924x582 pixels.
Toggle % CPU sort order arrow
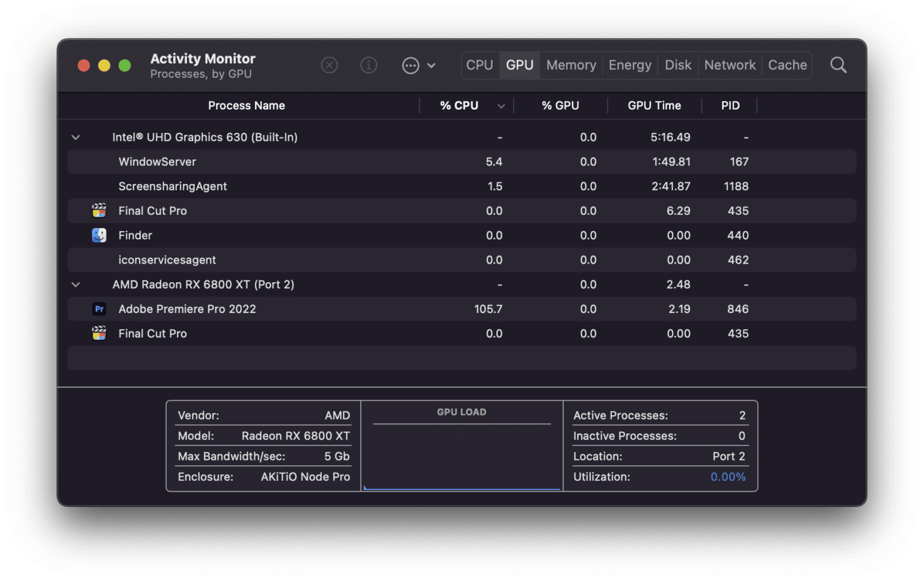(502, 105)
